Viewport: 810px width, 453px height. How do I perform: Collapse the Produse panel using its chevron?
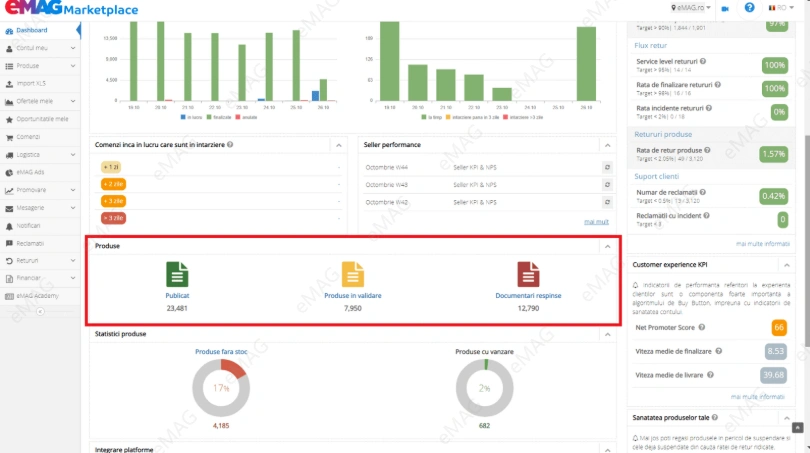click(x=606, y=246)
